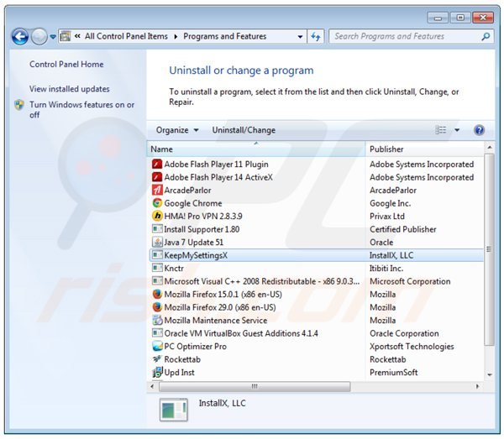Open help with the question mark icon
504x439 pixels.
pos(479,130)
